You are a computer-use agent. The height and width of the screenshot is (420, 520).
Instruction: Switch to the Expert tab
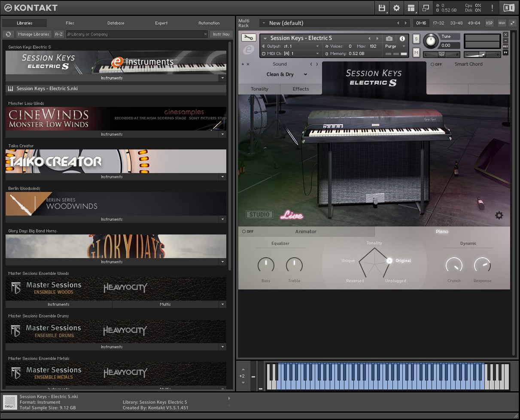[x=161, y=23]
